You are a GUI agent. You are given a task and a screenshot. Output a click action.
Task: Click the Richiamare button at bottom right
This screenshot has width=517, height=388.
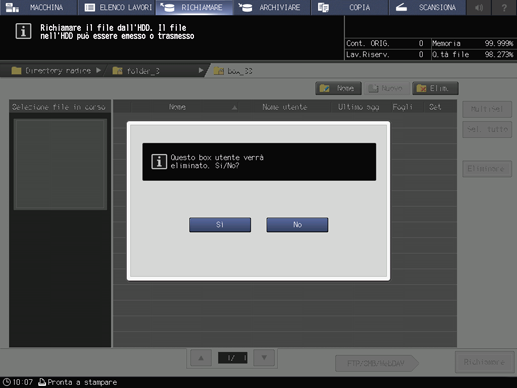pos(484,362)
